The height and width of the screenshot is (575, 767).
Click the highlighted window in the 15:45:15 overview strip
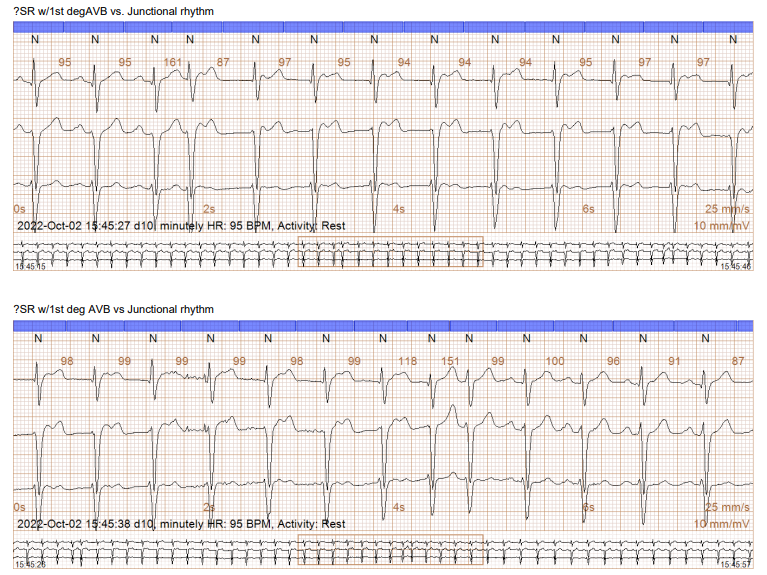coord(390,252)
